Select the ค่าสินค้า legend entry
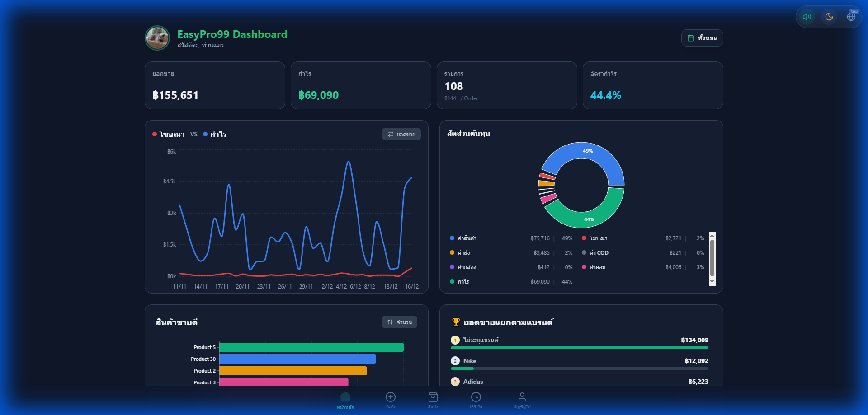Screen dimensions: 868x415 click(467, 238)
